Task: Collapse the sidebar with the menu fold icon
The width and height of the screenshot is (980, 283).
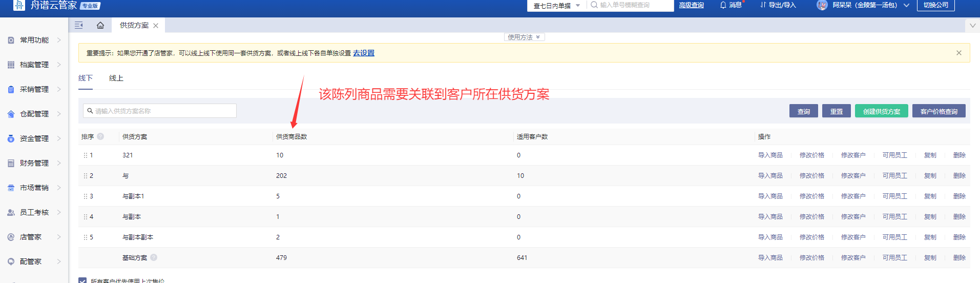Action: click(78, 25)
